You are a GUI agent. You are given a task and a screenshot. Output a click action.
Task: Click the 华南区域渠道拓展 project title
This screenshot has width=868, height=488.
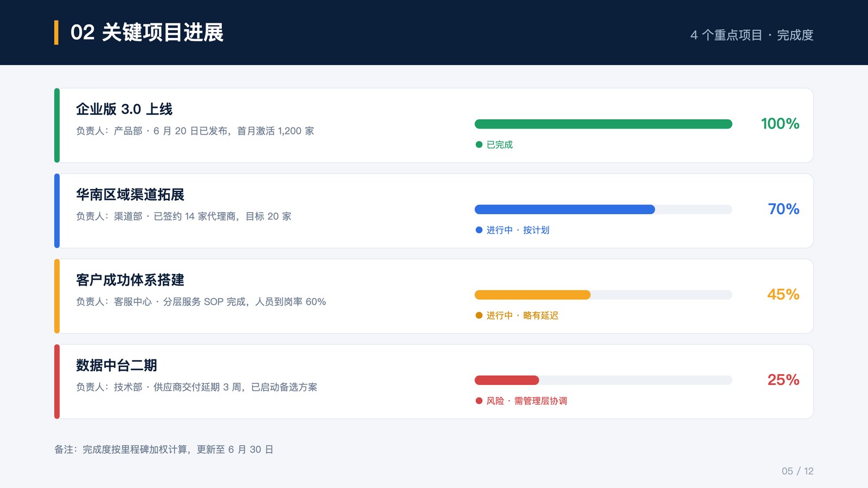point(130,195)
